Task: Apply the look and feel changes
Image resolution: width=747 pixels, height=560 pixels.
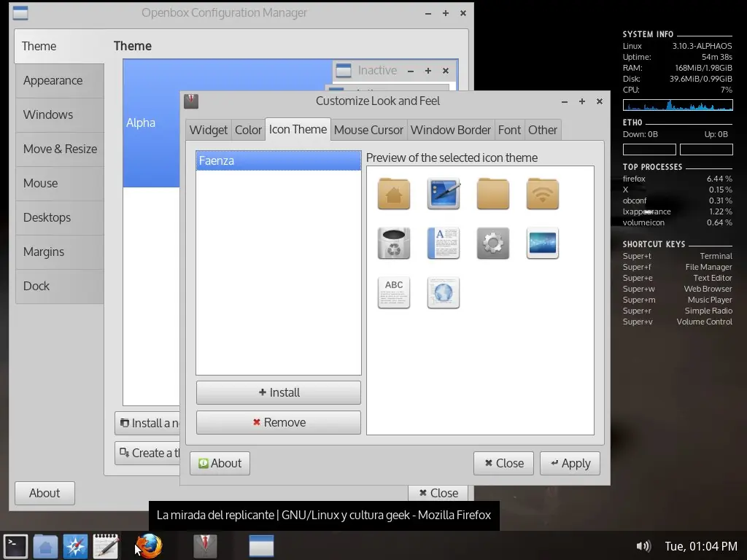Action: tap(570, 463)
